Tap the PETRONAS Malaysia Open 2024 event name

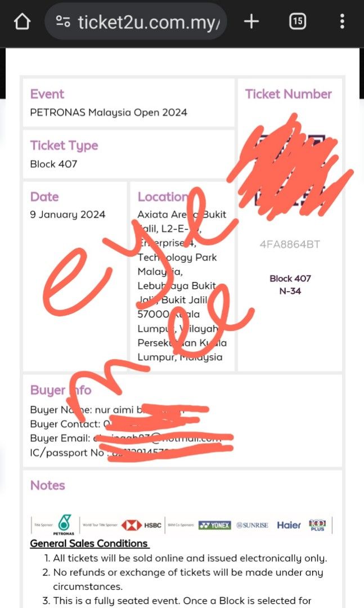109,113
